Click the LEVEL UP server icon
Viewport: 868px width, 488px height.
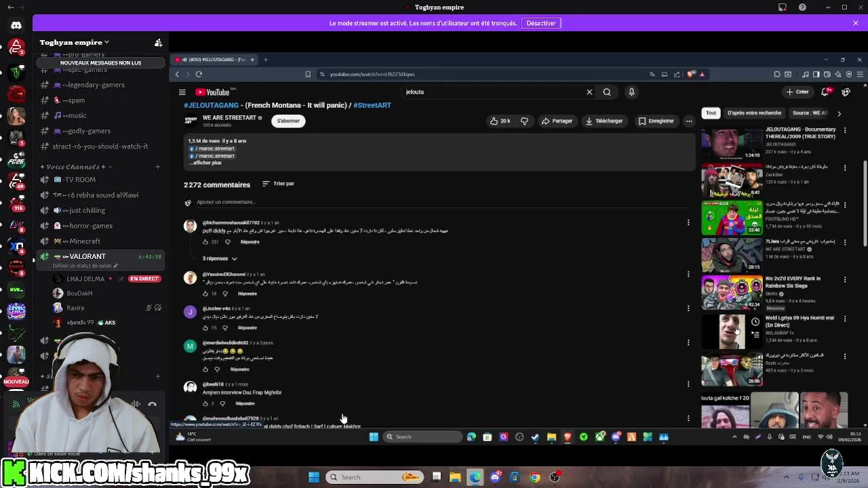(x=16, y=311)
